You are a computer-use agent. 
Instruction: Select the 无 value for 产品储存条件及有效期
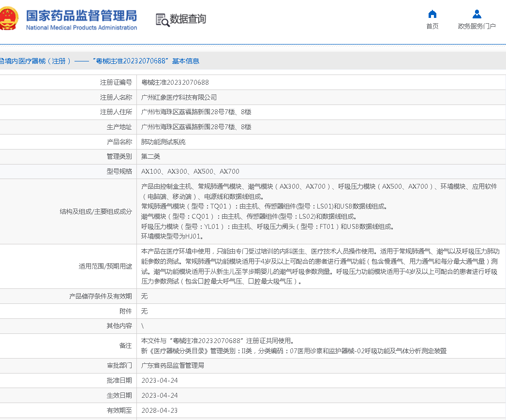tap(144, 296)
